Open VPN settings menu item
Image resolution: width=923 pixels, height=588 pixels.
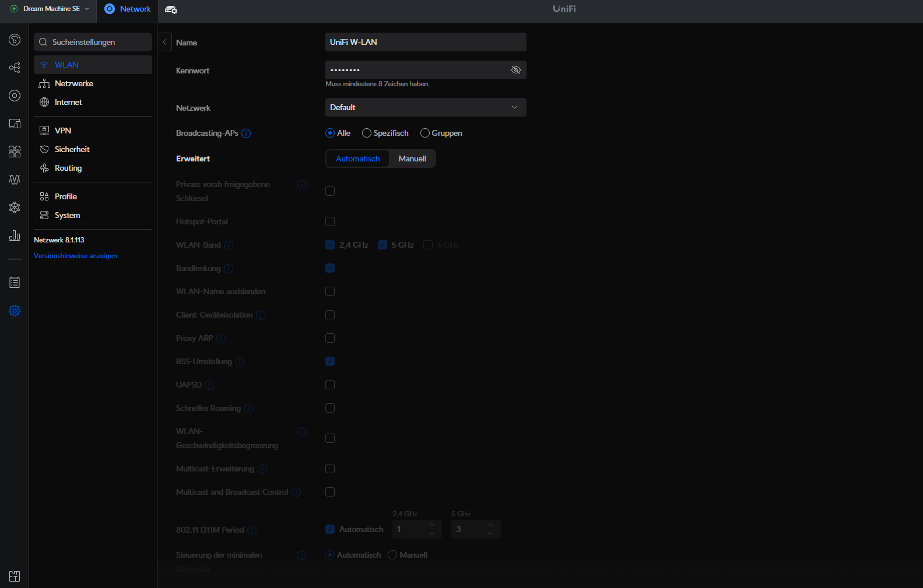pos(93,131)
